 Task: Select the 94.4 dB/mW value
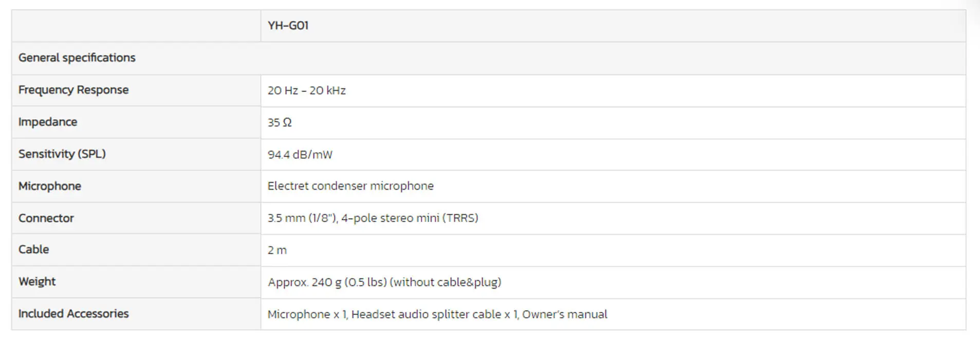[300, 155]
